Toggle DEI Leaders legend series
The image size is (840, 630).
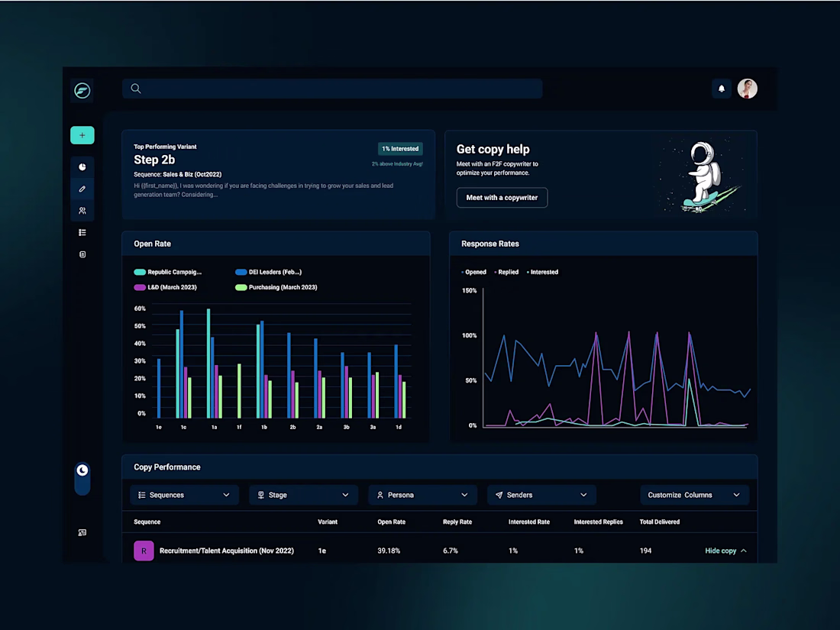click(268, 272)
